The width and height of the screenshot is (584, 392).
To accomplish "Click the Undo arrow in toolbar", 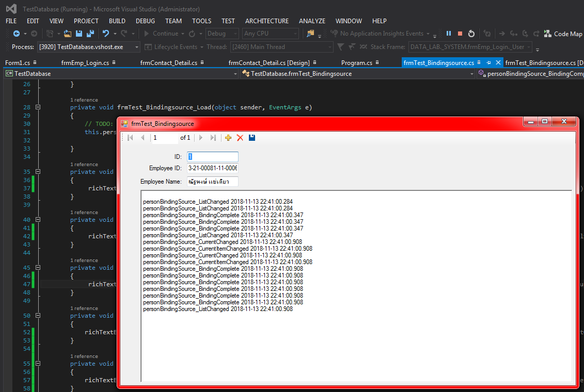I will pos(106,34).
